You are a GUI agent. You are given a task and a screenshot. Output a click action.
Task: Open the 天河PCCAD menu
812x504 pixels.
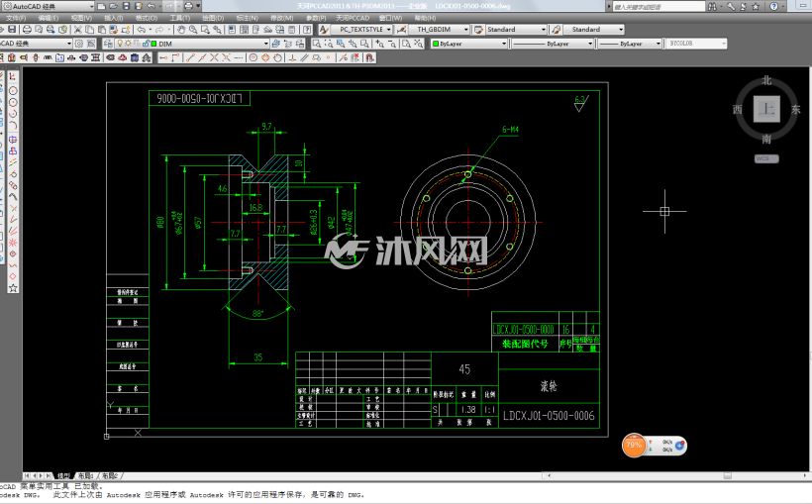(x=353, y=18)
